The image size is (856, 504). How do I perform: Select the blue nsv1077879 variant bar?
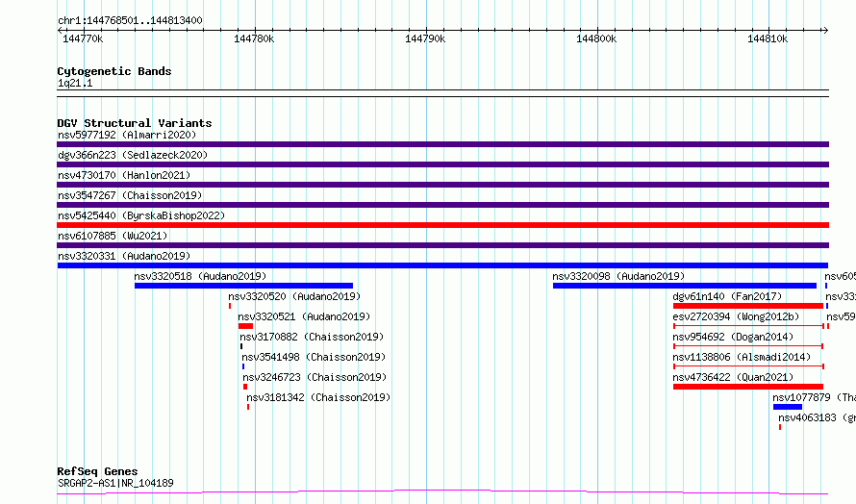(x=788, y=407)
